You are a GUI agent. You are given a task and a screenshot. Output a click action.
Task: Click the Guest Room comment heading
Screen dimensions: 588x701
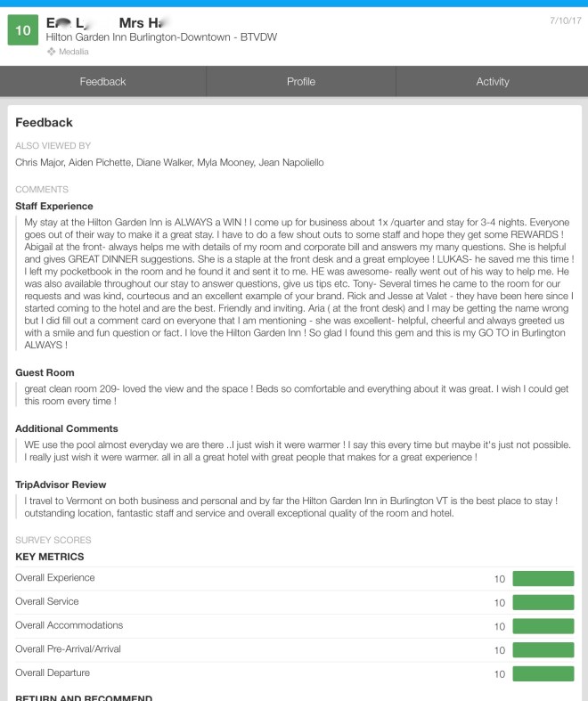45,373
